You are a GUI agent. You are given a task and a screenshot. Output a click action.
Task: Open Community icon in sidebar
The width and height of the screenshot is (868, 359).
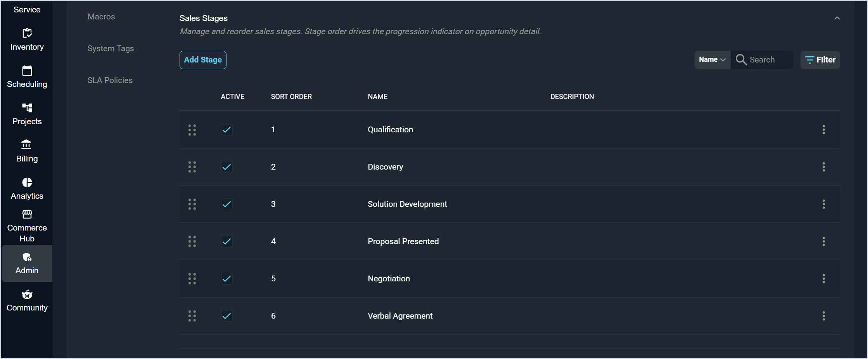click(27, 295)
